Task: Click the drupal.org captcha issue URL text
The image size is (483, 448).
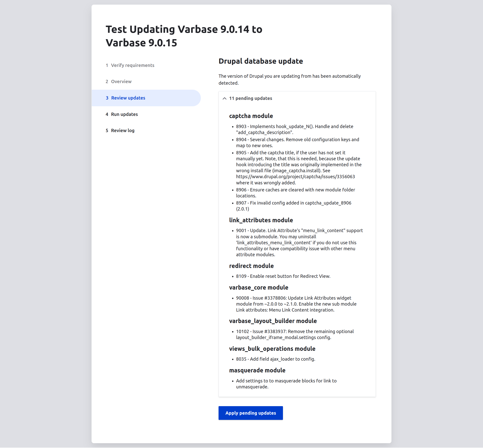Action: [295, 177]
